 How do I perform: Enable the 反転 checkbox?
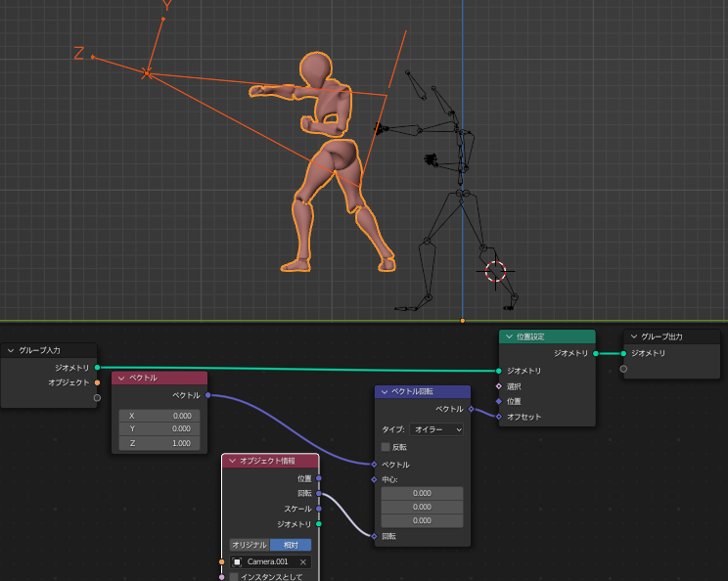click(x=386, y=447)
